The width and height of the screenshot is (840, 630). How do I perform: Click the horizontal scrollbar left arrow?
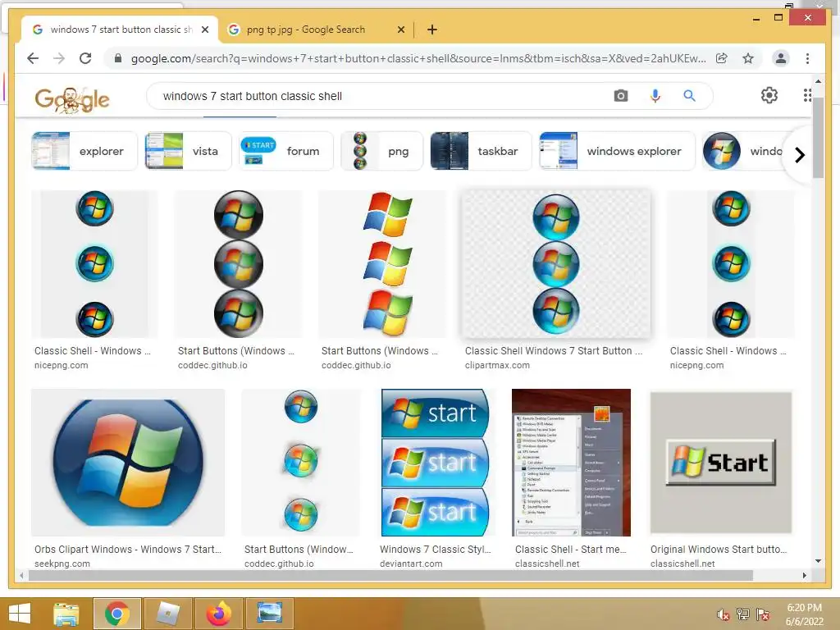(x=21, y=575)
